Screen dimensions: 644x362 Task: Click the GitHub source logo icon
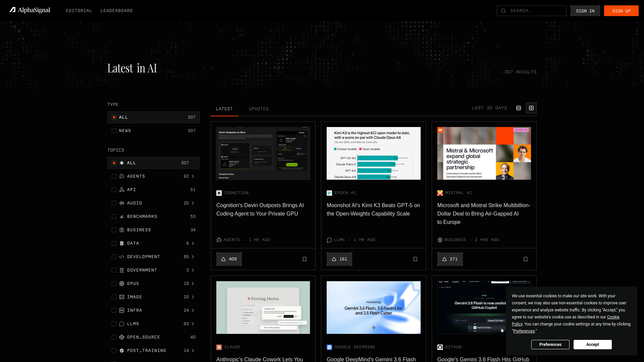(x=440, y=347)
